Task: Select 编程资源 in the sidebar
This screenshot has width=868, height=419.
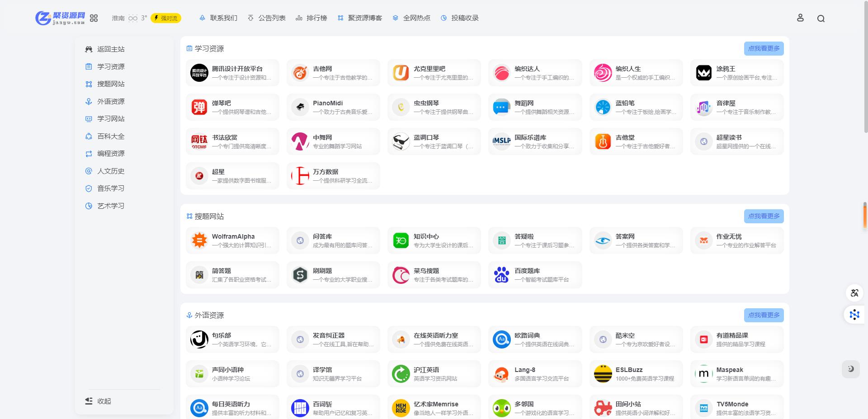Action: pos(105,154)
